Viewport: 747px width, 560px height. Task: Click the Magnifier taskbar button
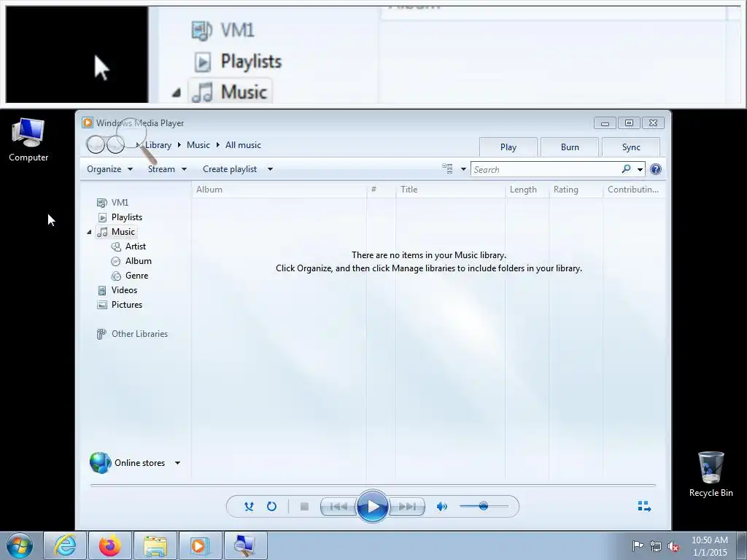pyautogui.click(x=245, y=545)
